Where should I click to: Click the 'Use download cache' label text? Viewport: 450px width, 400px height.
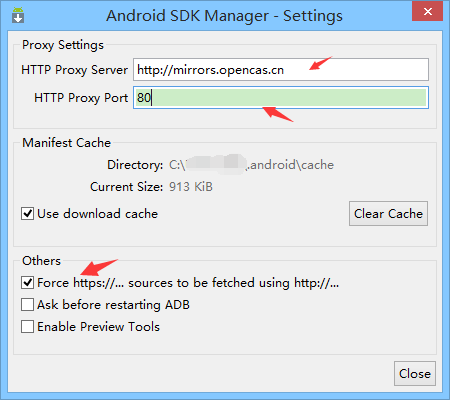(x=97, y=214)
